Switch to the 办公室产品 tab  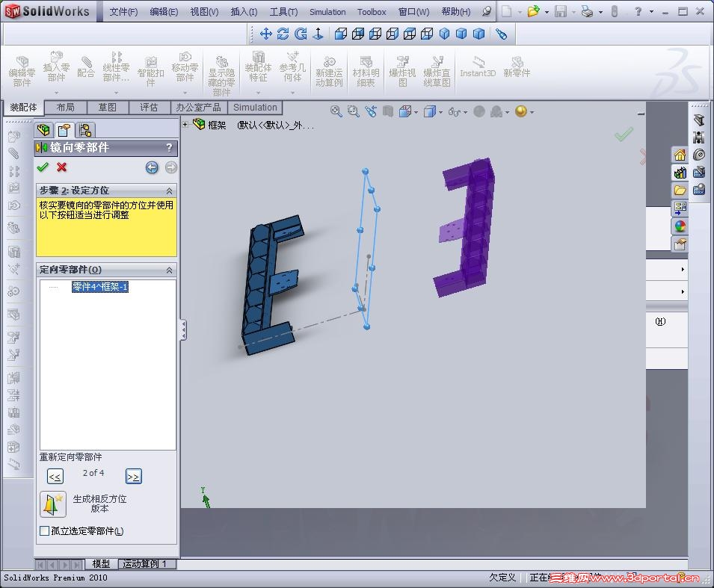[x=199, y=108]
